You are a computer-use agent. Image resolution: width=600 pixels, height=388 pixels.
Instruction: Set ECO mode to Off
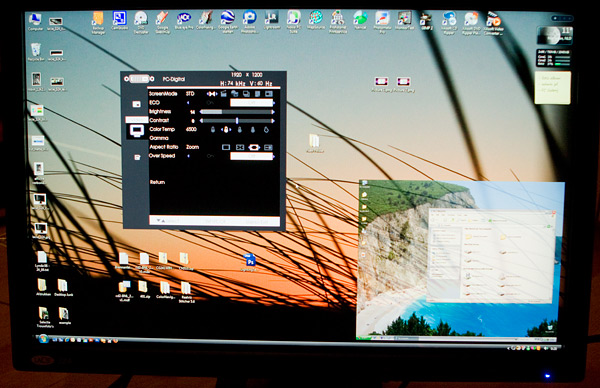click(x=251, y=103)
